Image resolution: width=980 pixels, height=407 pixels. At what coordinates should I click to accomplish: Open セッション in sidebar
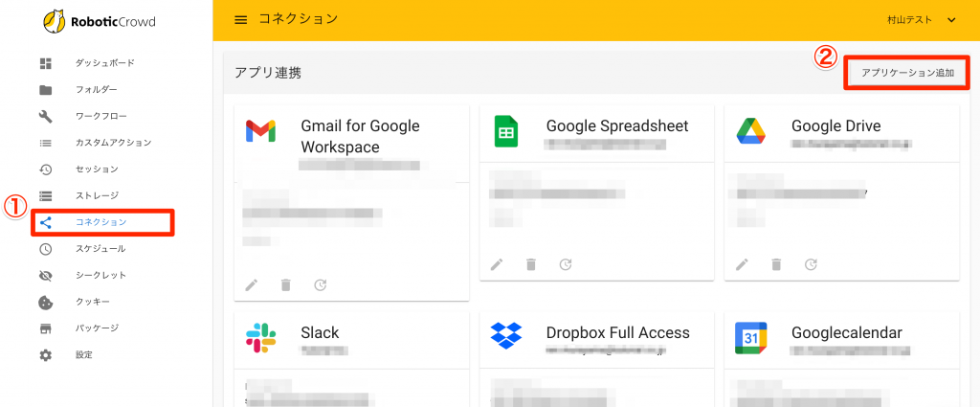[97, 169]
